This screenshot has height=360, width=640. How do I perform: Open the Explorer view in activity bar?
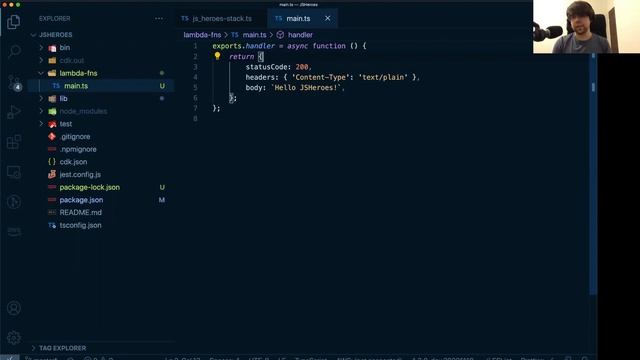[x=13, y=22]
